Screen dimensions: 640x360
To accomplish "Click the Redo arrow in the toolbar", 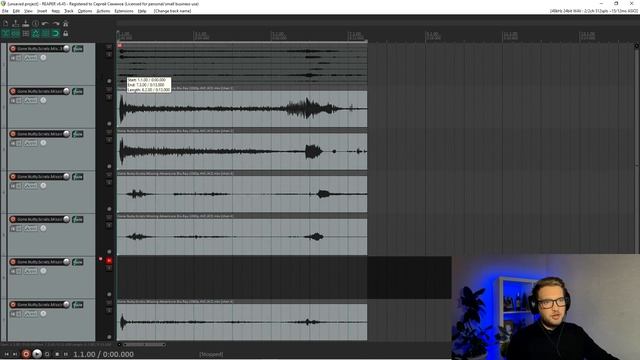I will point(56,24).
